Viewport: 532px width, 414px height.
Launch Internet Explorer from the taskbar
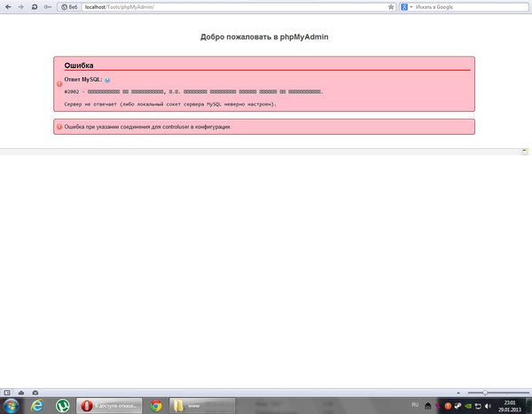click(x=36, y=405)
